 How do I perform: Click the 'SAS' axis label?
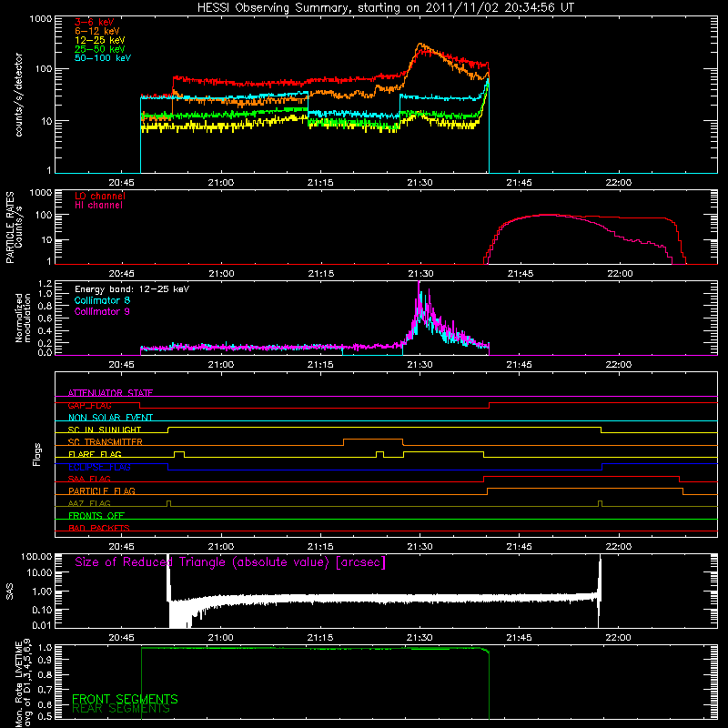click(x=10, y=591)
